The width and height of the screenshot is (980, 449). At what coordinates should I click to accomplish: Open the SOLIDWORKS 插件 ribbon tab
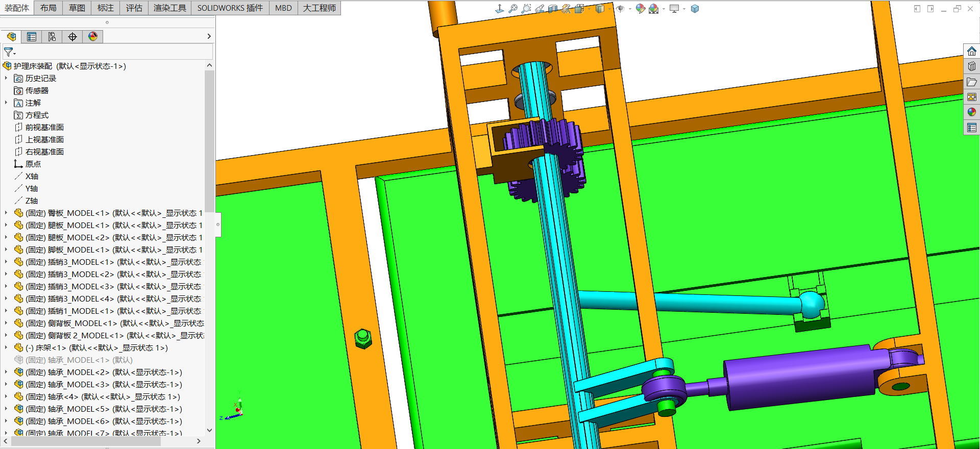pyautogui.click(x=230, y=8)
